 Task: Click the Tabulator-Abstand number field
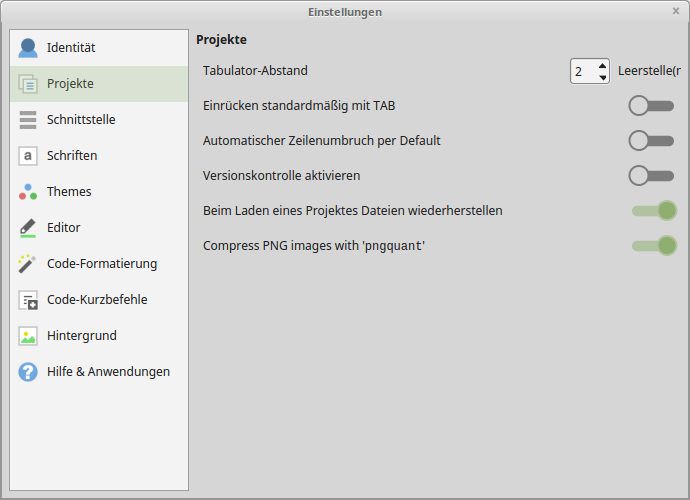click(582, 71)
